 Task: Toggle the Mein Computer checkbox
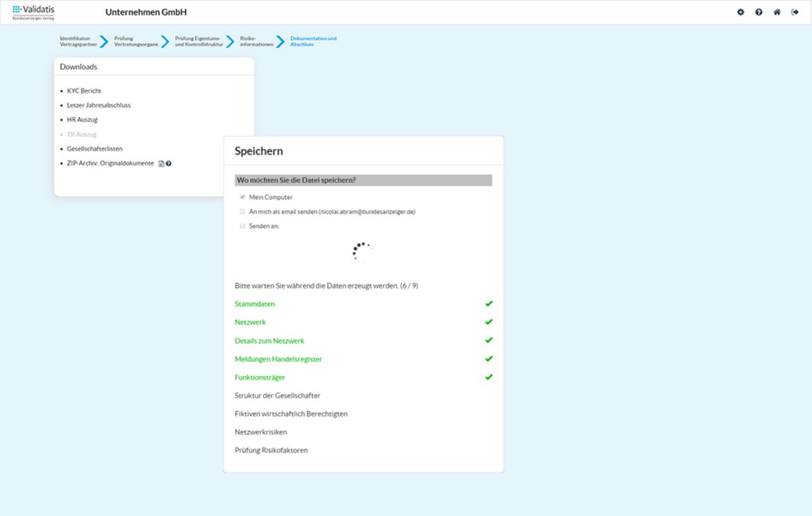[x=242, y=197]
